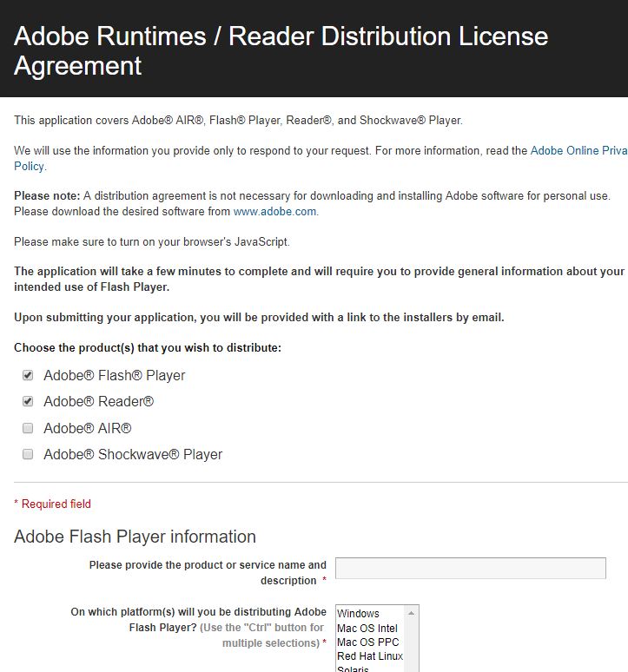
Task: Uncheck the Adobe Reader checkbox
Action: click(28, 402)
